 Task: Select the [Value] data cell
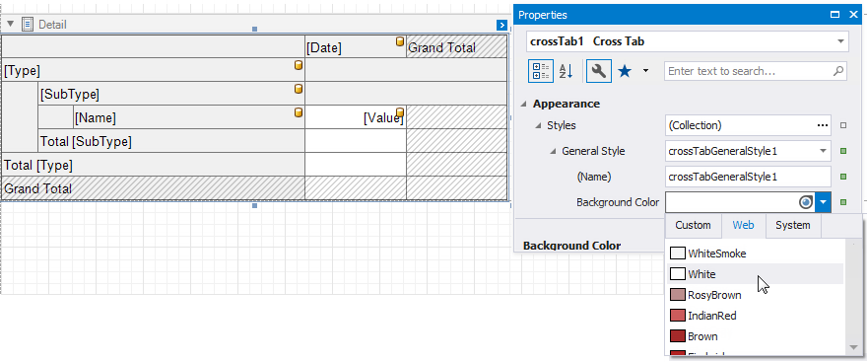(356, 117)
